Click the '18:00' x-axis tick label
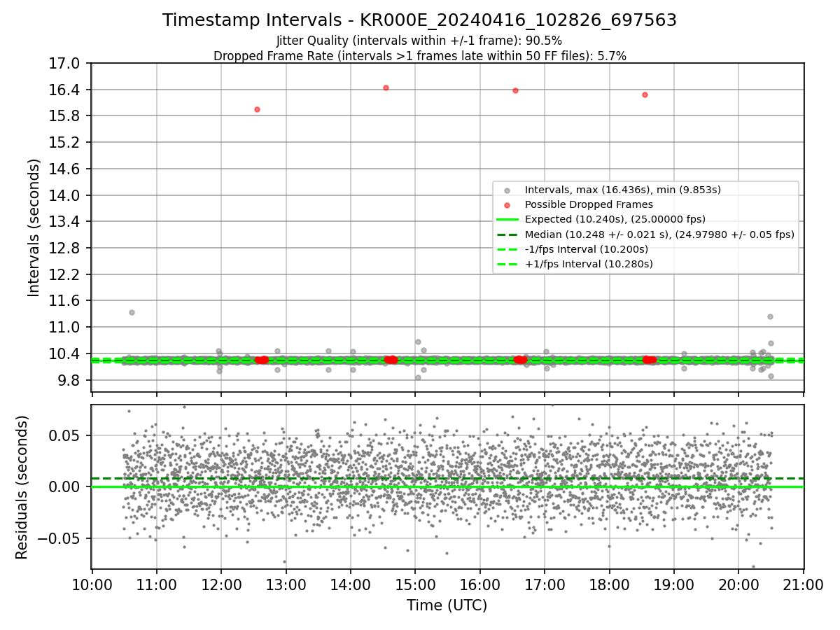 pyautogui.click(x=609, y=586)
